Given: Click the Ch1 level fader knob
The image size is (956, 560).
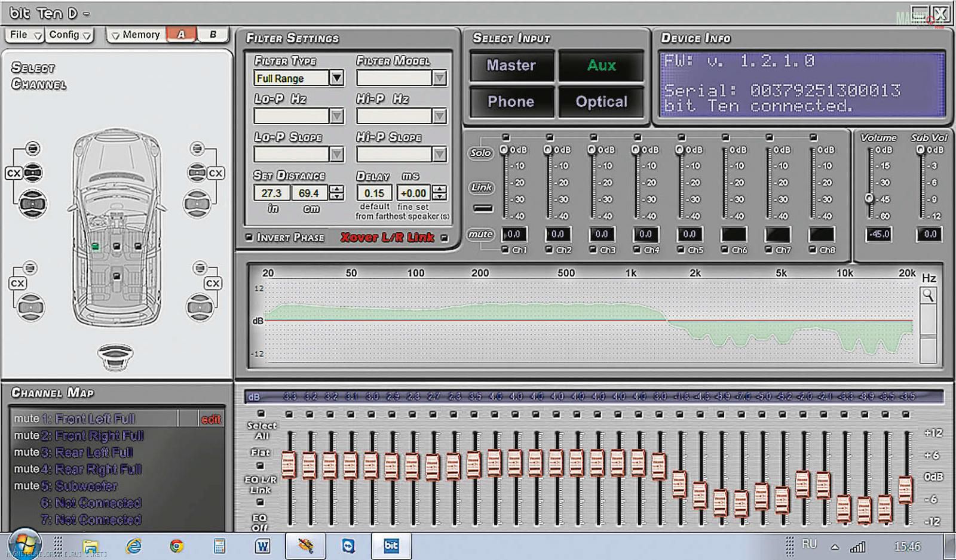Looking at the screenshot, I should click(504, 149).
